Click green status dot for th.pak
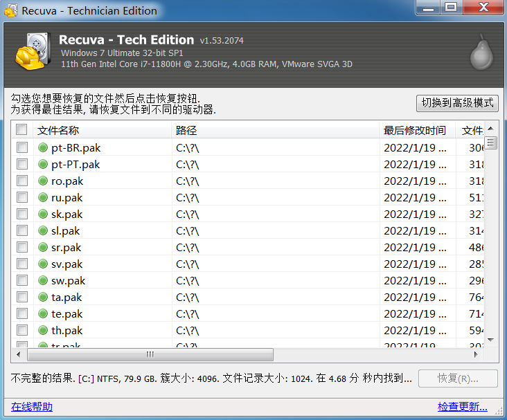 (43, 330)
